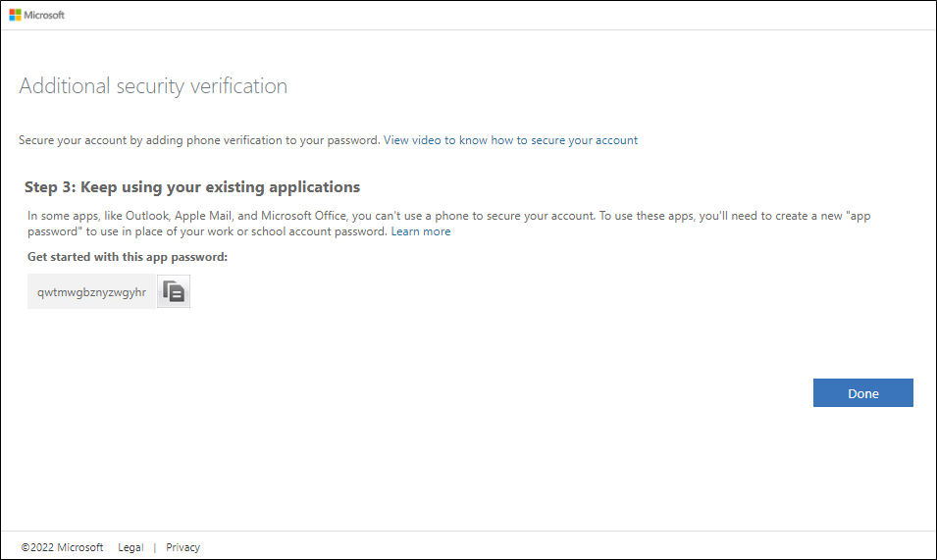Click the Microsoft four-square logo
This screenshot has width=937, height=560.
point(16,15)
